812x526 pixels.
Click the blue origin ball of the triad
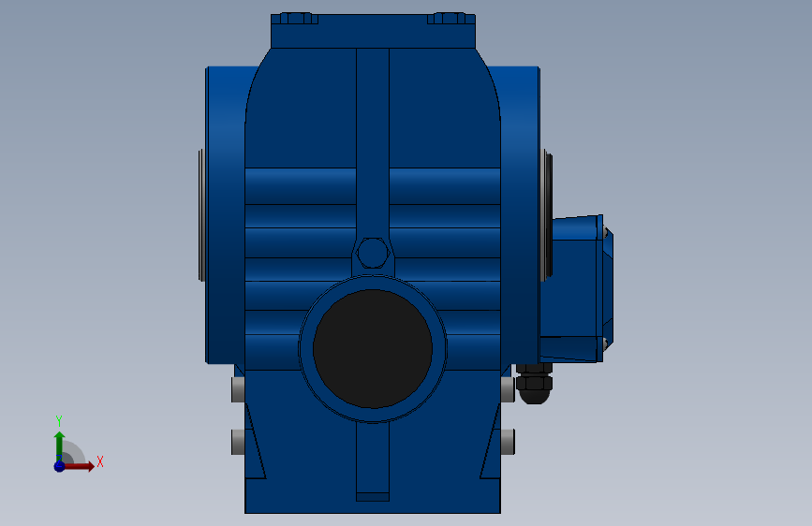(x=60, y=466)
